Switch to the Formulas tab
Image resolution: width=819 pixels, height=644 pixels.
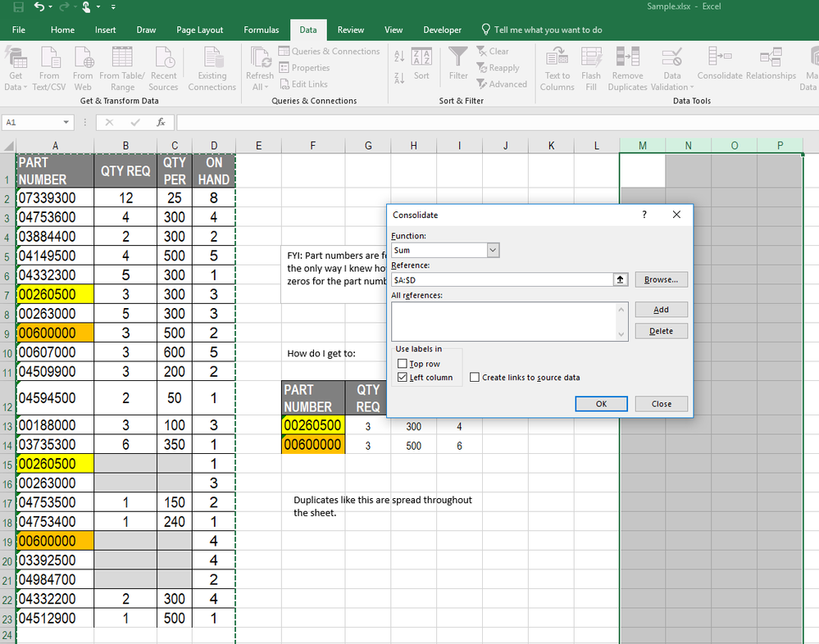(262, 29)
